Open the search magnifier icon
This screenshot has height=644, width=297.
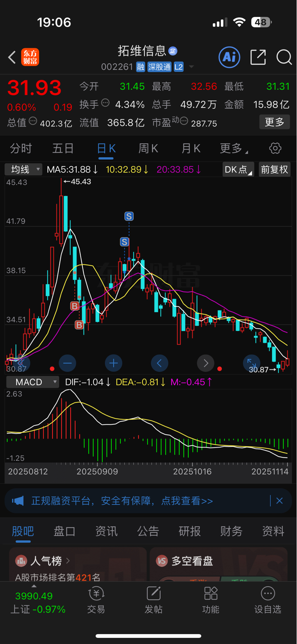(x=284, y=57)
